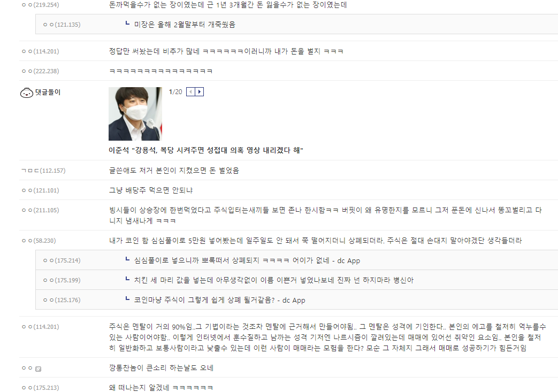Screen dimensions: 558x392
Task: Open the masked man news thumbnail
Action: coord(135,114)
